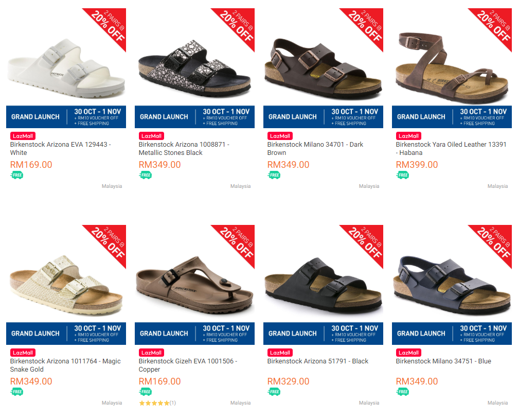Select the blue Milano sandal image

click(452, 285)
